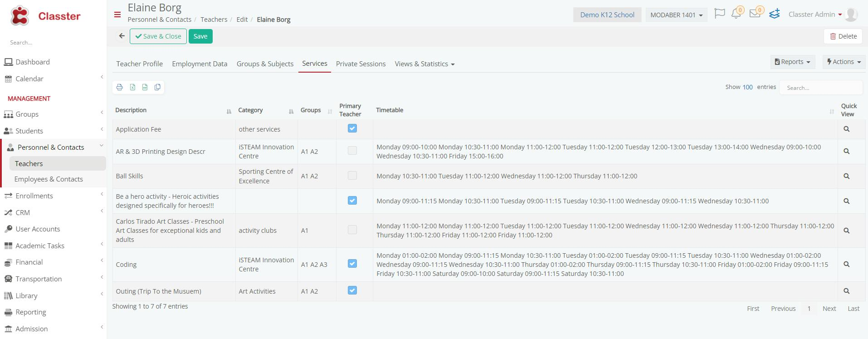Uncheck Primary Teacher for Coding

click(x=352, y=264)
